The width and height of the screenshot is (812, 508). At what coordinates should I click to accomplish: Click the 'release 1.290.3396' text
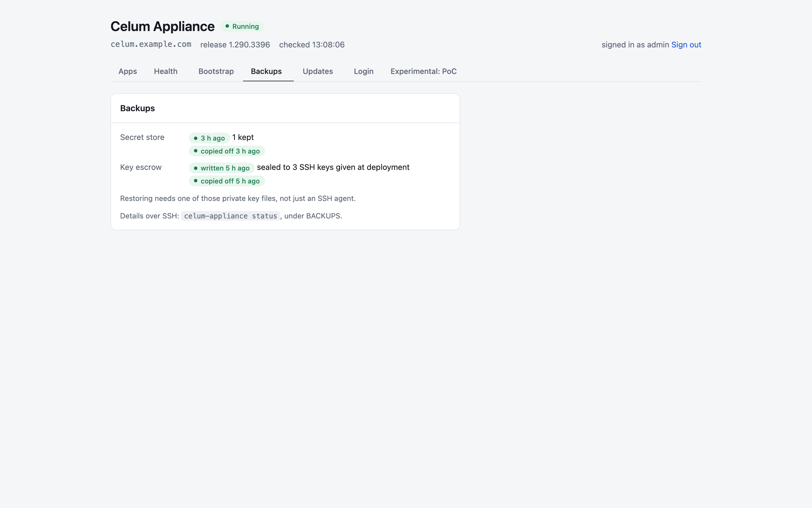point(235,45)
